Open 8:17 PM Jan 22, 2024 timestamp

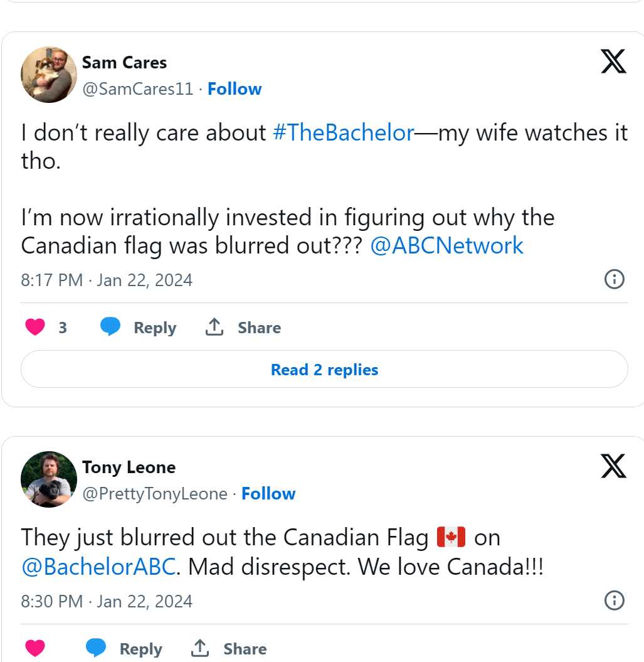[x=107, y=280]
